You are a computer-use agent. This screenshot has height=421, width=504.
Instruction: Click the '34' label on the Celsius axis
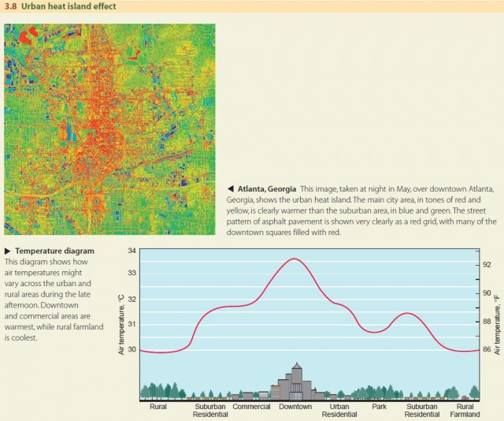[132, 251]
